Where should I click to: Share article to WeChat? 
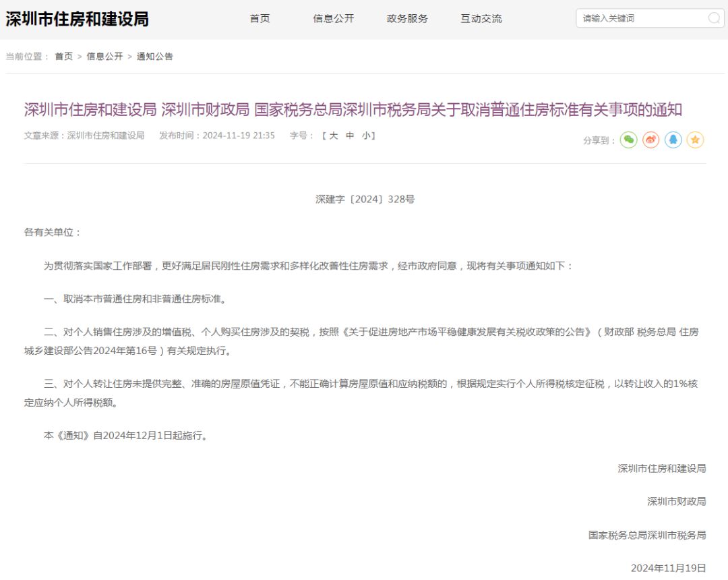pos(629,140)
